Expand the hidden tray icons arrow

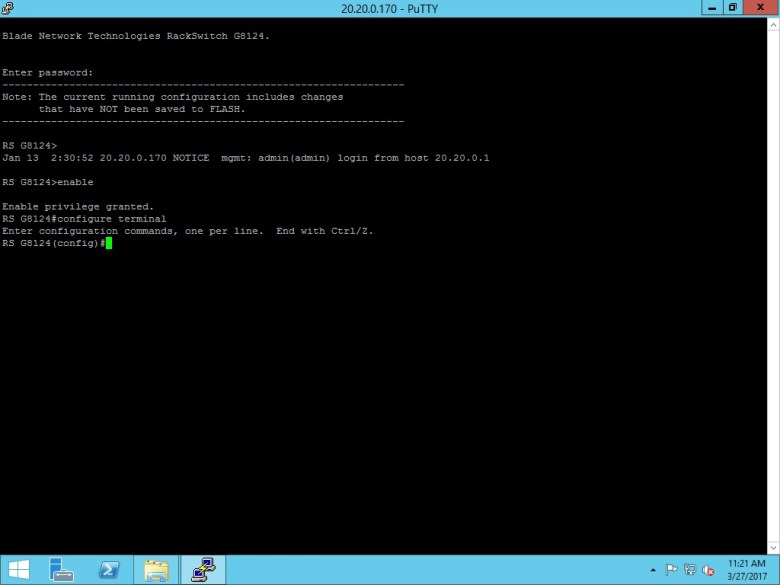tap(653, 570)
